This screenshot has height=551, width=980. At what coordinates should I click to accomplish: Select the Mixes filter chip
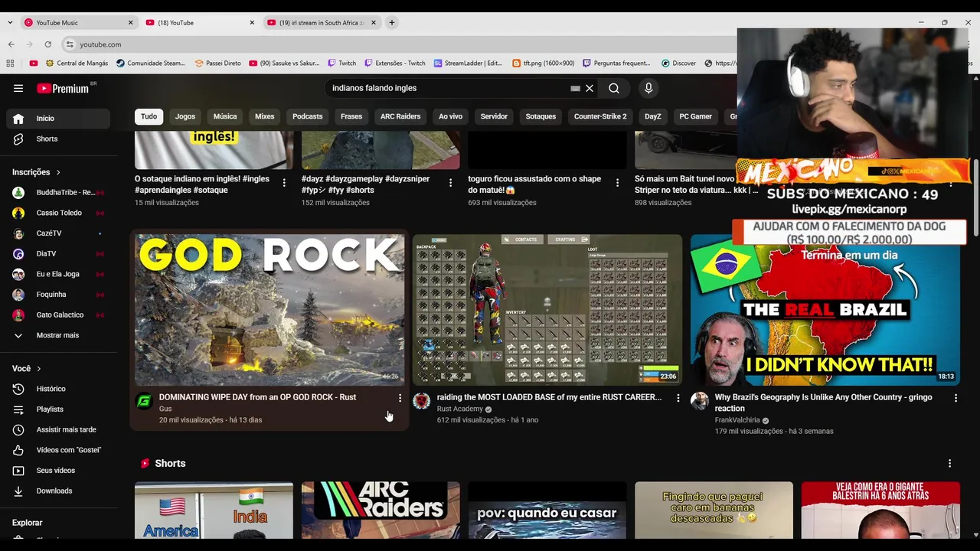(x=265, y=116)
